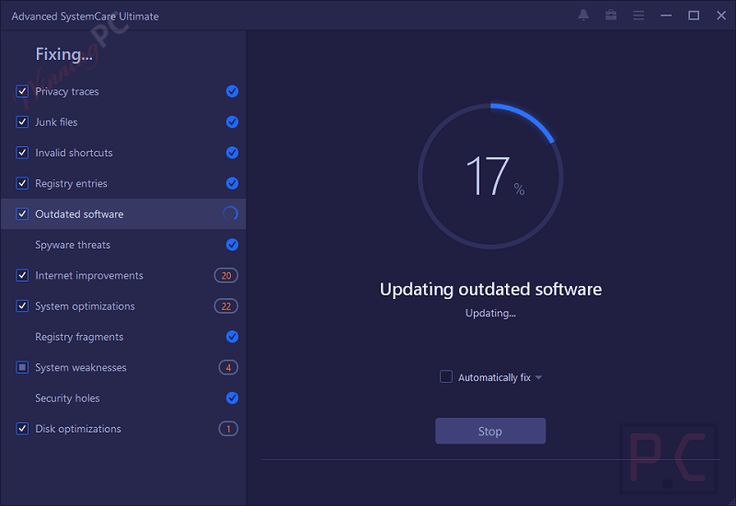Select the System optimizations label
The height and width of the screenshot is (506, 736).
(x=85, y=307)
